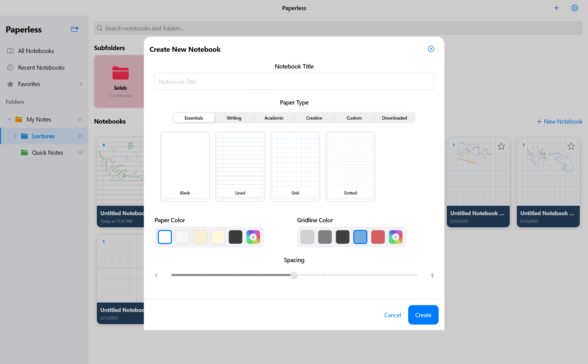Focus the search notebooks and folders field
Screen dimensions: 588x364
click(x=338, y=28)
